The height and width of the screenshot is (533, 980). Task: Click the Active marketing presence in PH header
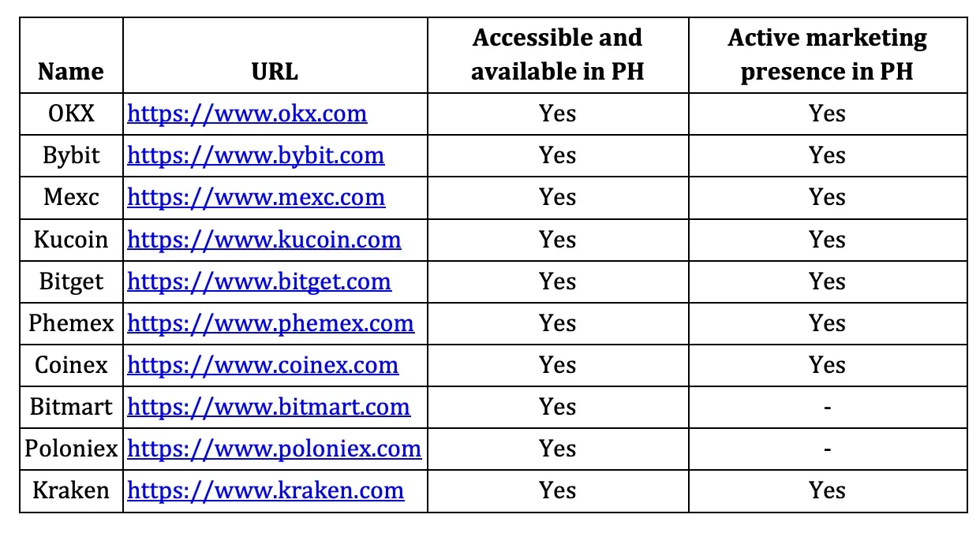tap(828, 55)
